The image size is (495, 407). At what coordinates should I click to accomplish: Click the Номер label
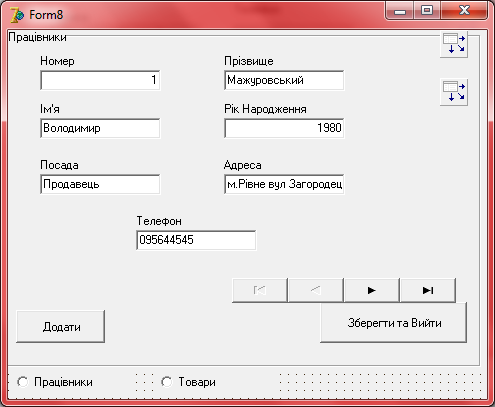(x=57, y=61)
